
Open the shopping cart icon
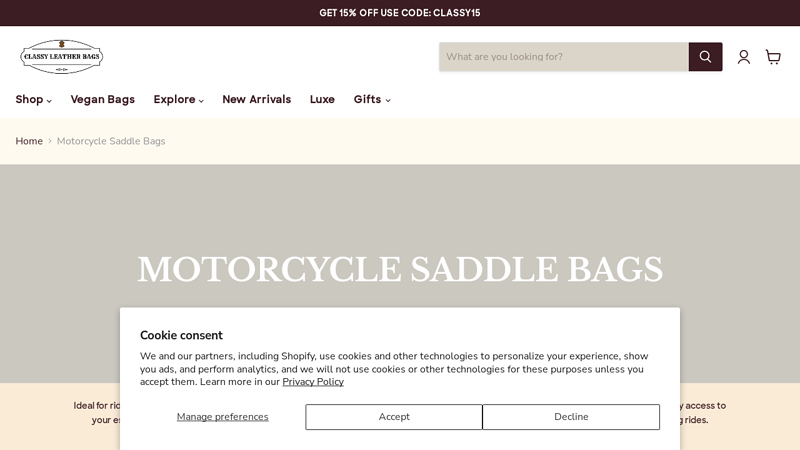pyautogui.click(x=773, y=57)
